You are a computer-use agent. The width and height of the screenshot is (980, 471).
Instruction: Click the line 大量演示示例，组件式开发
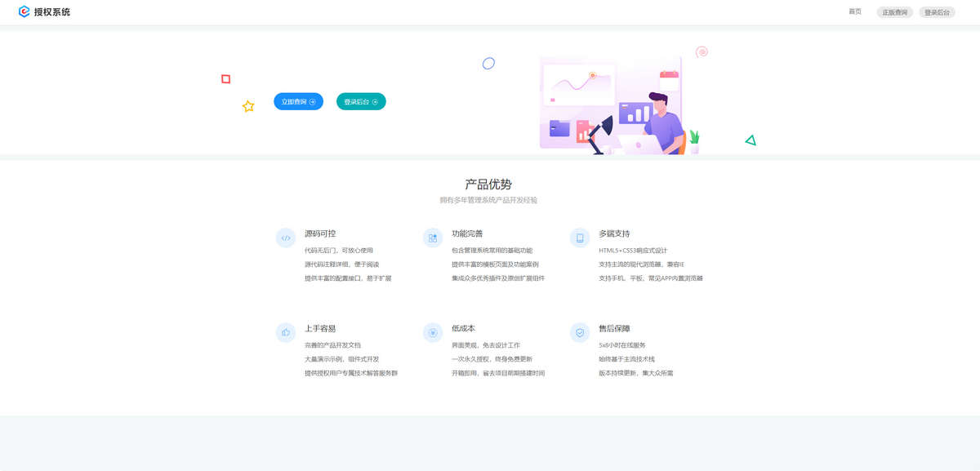coord(342,359)
